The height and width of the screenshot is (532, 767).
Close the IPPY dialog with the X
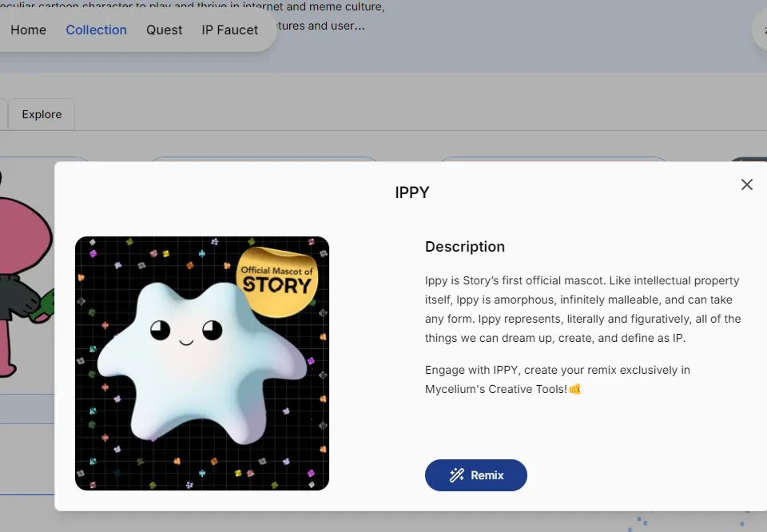(x=747, y=185)
